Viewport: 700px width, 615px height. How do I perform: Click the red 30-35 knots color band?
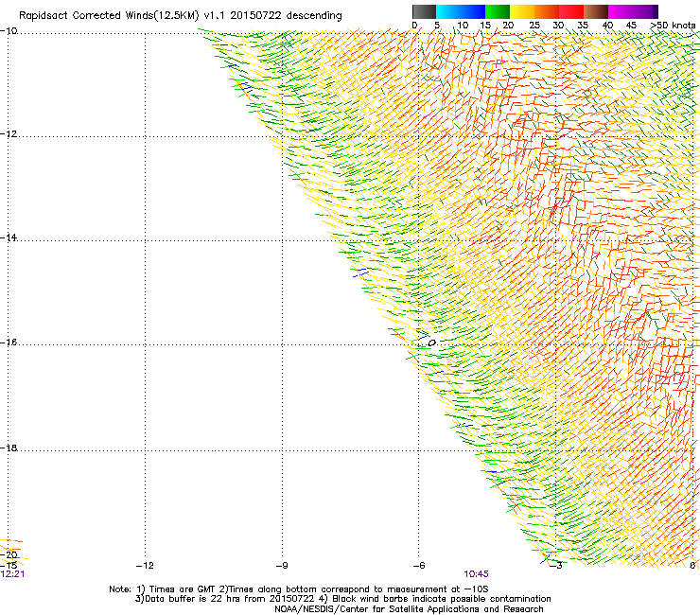[x=571, y=11]
